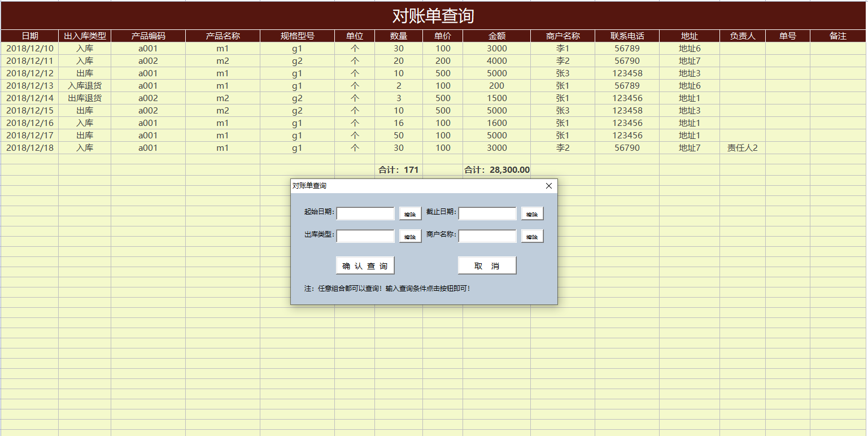Select the 出库类型 type input box

tap(365, 236)
